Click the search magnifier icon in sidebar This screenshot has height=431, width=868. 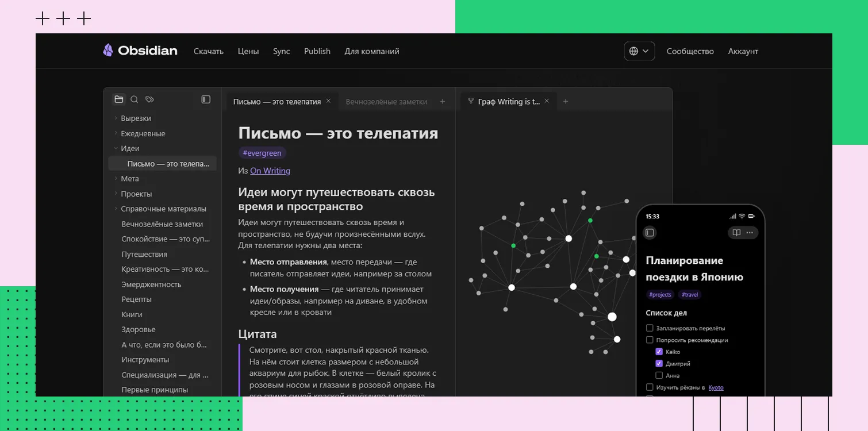point(135,99)
